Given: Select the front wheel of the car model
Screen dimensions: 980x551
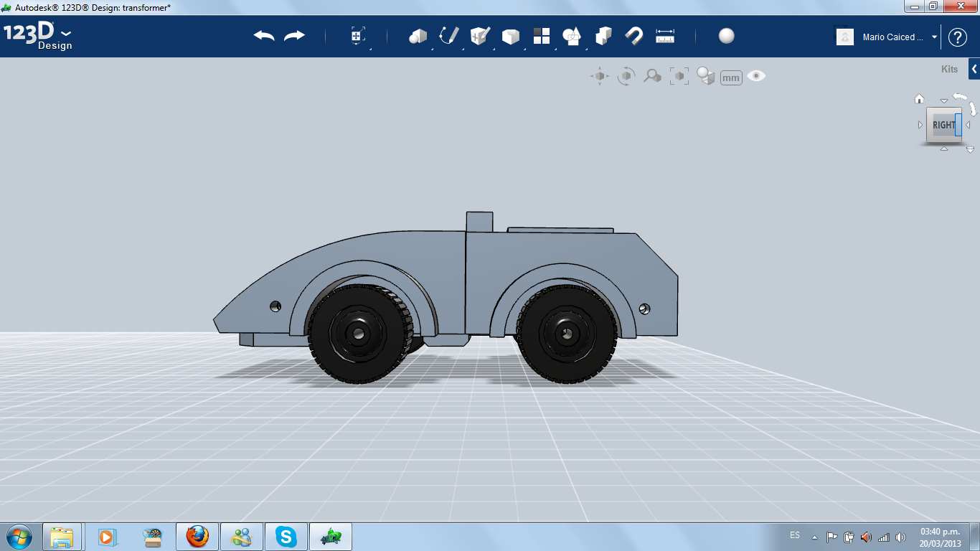Looking at the screenshot, I should click(359, 334).
